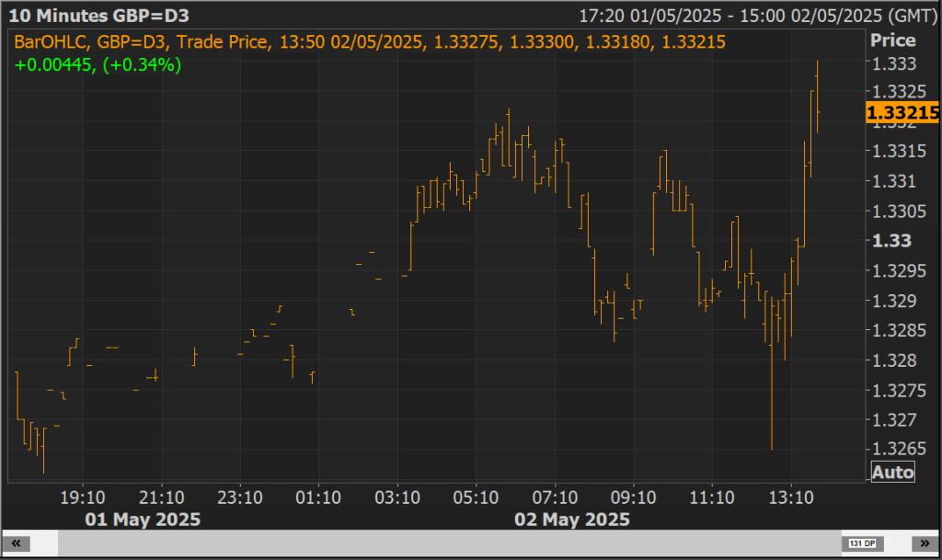Click the 13:10 time axis label
942x560 pixels.
point(792,497)
